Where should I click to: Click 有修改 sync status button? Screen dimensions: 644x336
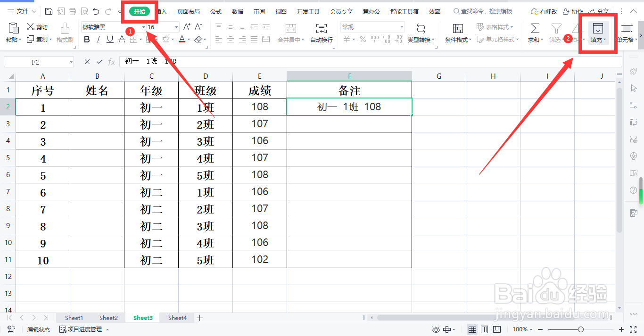coord(544,11)
